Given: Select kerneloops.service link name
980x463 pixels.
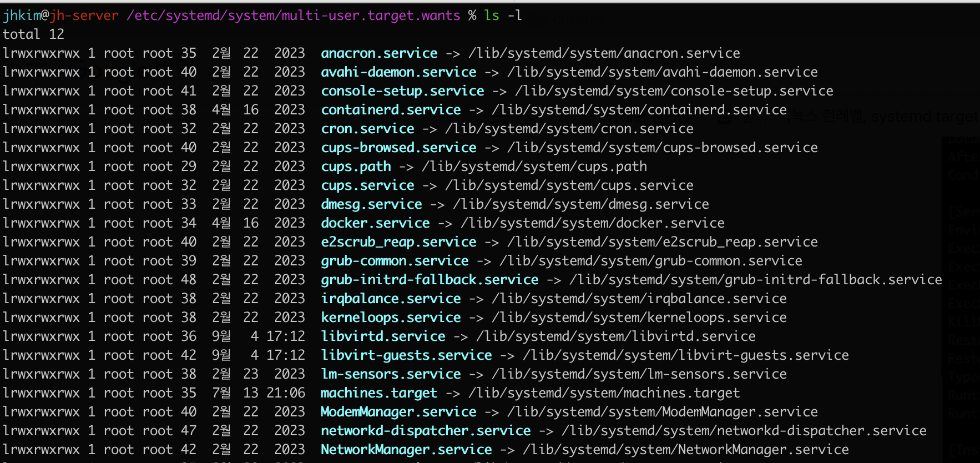Looking at the screenshot, I should pos(391,318).
